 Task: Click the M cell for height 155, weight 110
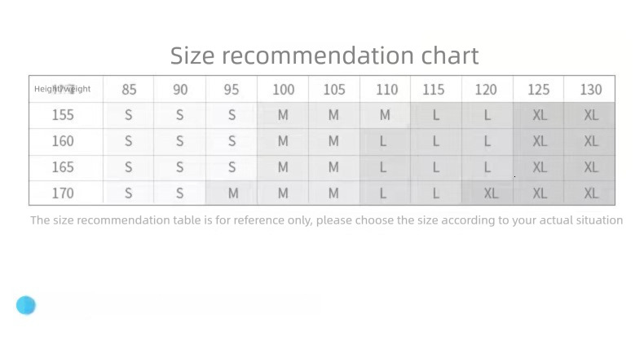coord(385,115)
